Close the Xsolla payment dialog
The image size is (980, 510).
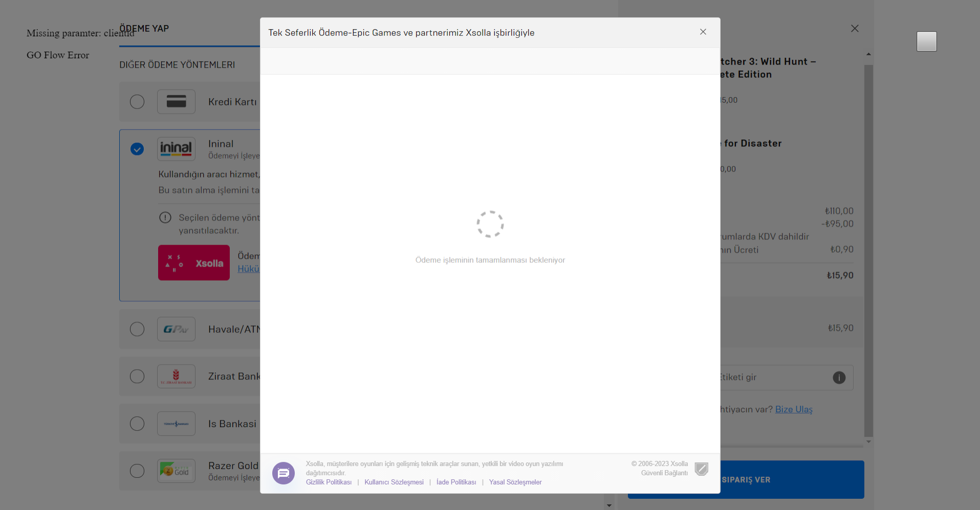(x=703, y=32)
